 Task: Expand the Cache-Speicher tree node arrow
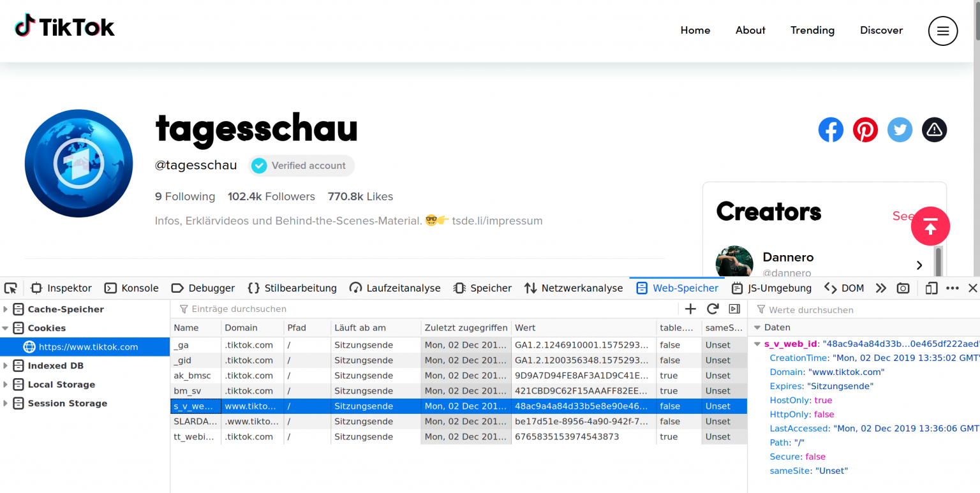point(6,309)
